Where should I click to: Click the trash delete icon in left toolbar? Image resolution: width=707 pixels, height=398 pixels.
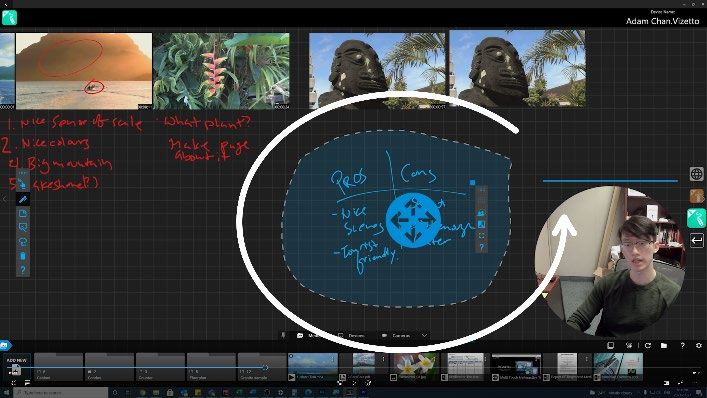(x=23, y=256)
